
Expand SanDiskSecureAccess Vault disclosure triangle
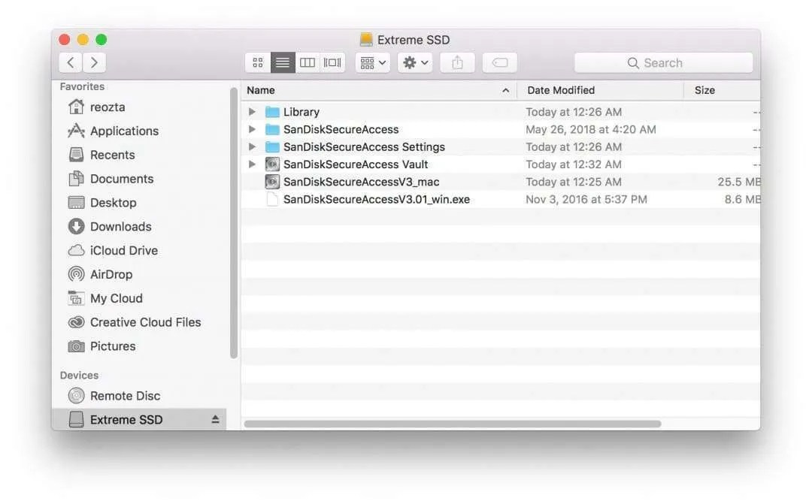252,164
